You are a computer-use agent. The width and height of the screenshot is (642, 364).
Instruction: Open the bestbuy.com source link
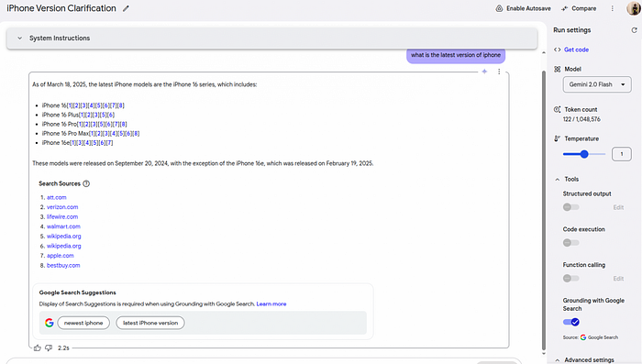[63, 265]
